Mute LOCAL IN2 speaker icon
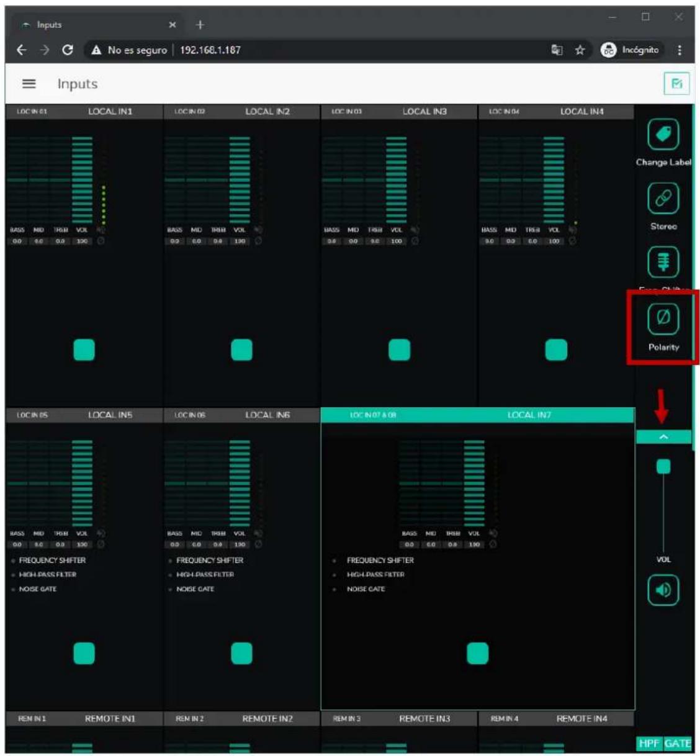The height and width of the screenshot is (756, 700). tap(258, 230)
